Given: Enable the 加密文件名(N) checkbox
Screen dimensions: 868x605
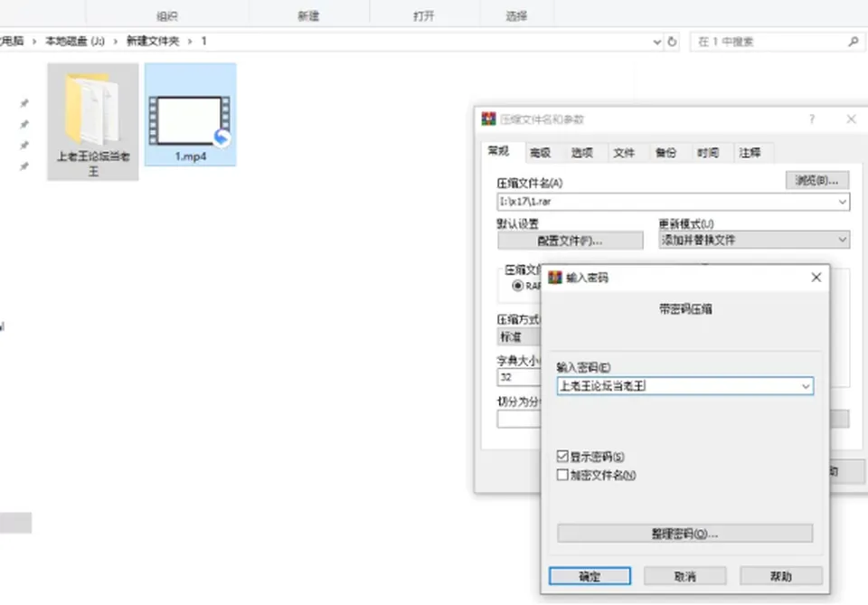Looking at the screenshot, I should (x=562, y=475).
